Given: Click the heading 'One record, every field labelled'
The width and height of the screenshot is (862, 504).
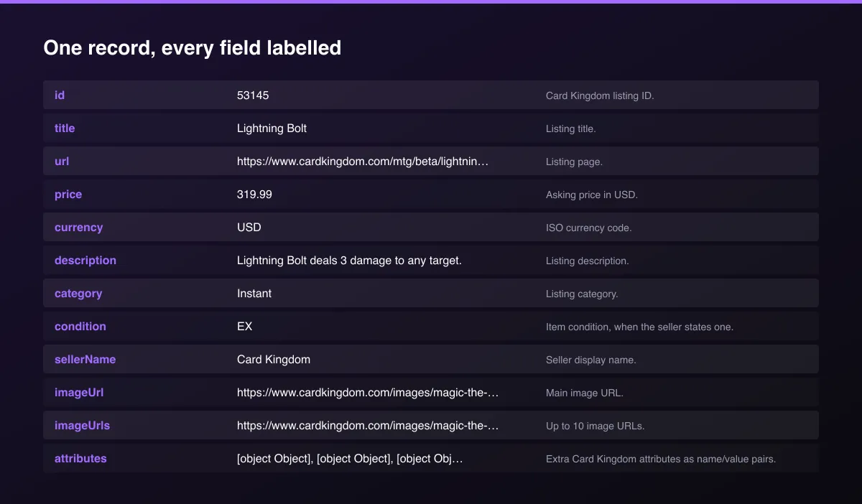Looking at the screenshot, I should (x=192, y=48).
